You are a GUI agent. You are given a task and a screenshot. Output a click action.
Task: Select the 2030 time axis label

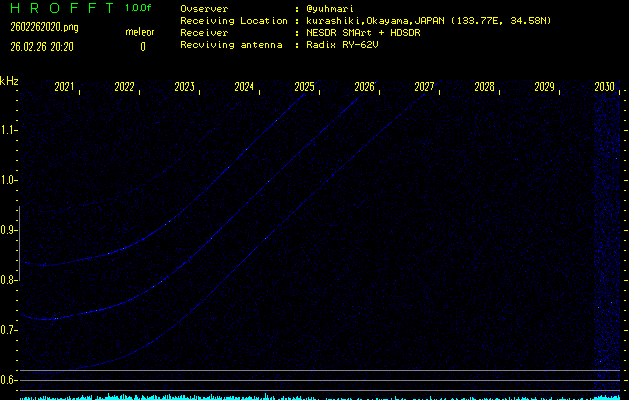coord(604,88)
